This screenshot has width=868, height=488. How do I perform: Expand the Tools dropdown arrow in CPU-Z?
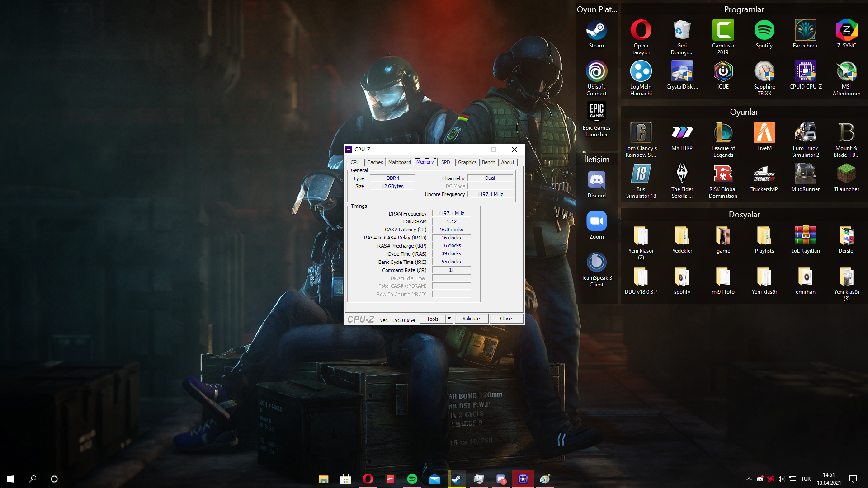click(449, 319)
